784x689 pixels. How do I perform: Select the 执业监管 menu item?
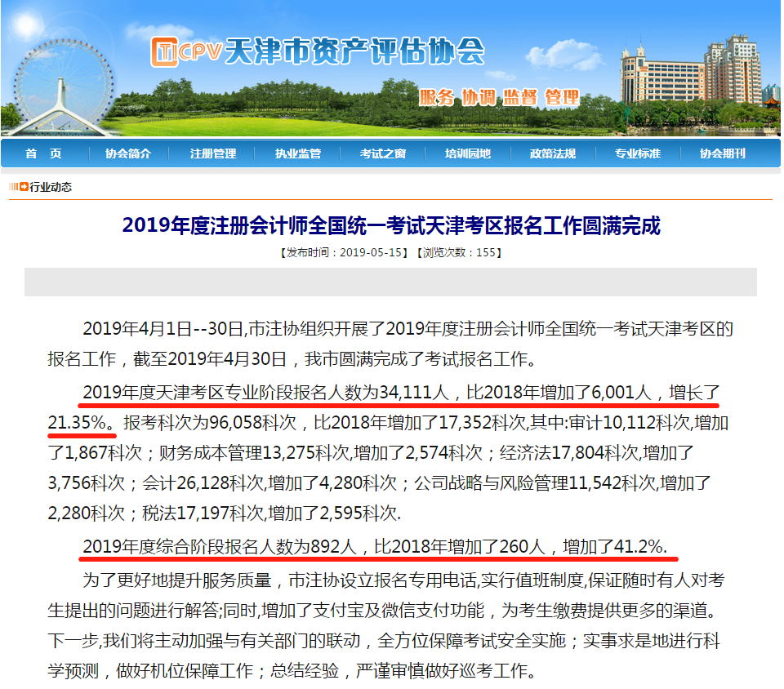pyautogui.click(x=298, y=153)
